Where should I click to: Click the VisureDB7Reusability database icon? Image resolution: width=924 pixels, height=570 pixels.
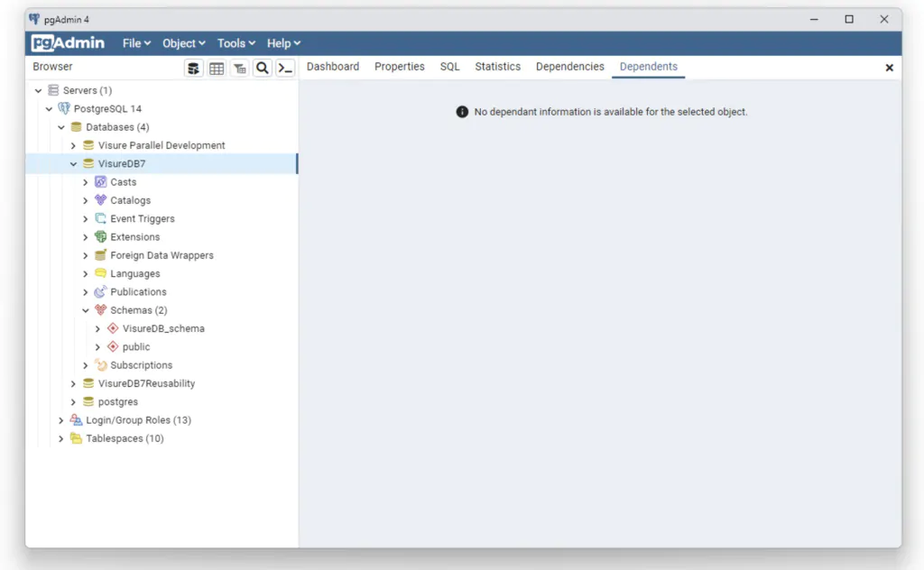point(88,383)
